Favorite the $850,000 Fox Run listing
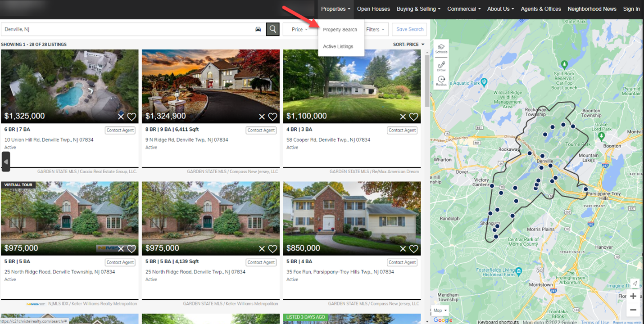The width and height of the screenshot is (644, 324). tap(413, 248)
